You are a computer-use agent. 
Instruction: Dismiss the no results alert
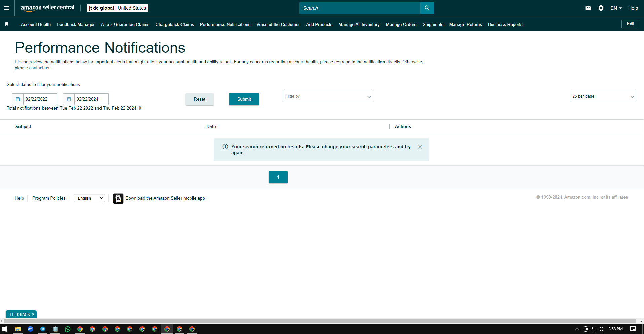click(x=420, y=147)
